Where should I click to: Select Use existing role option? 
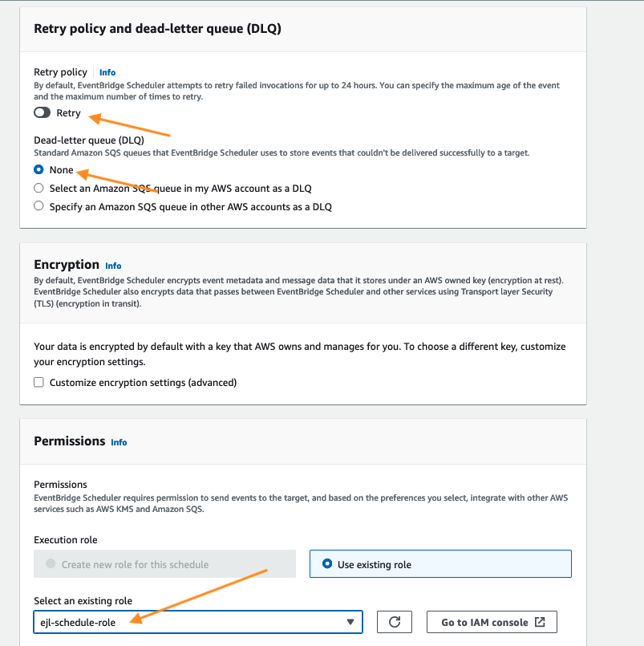coord(326,564)
